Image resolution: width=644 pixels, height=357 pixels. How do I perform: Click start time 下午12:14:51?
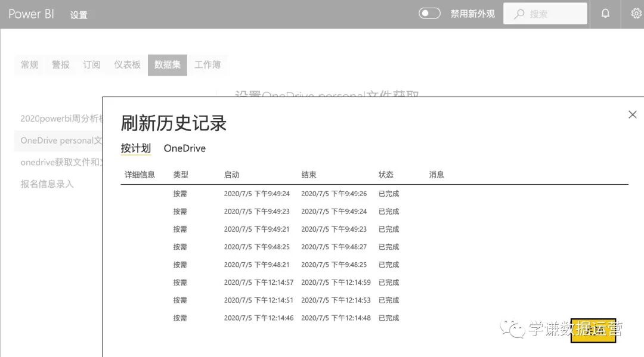[x=259, y=300]
